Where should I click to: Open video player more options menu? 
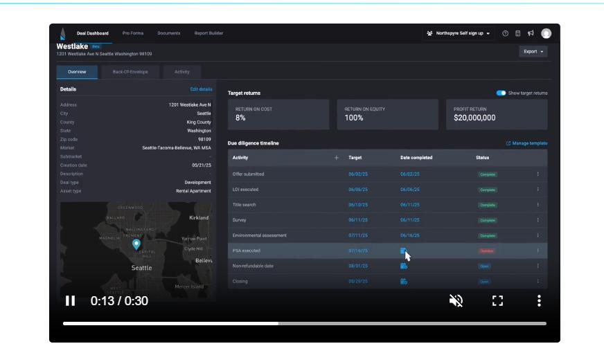coord(539,300)
